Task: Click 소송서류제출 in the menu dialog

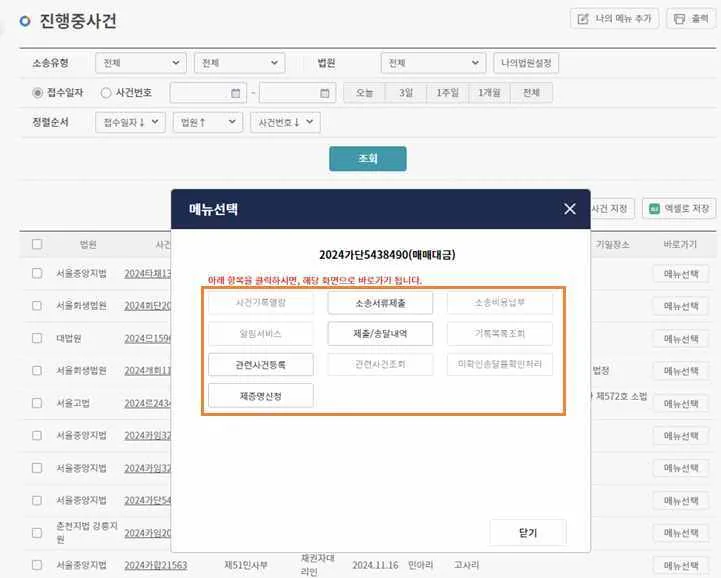Action: (x=380, y=303)
